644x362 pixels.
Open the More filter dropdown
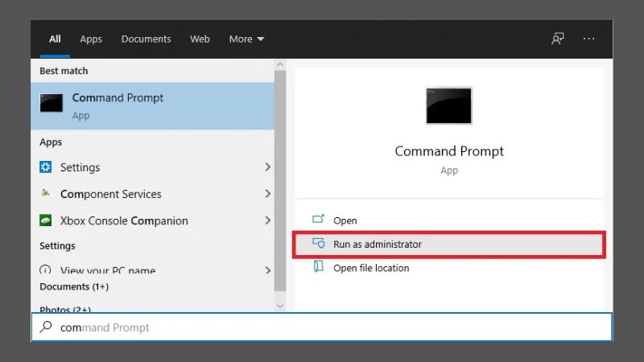(x=246, y=39)
